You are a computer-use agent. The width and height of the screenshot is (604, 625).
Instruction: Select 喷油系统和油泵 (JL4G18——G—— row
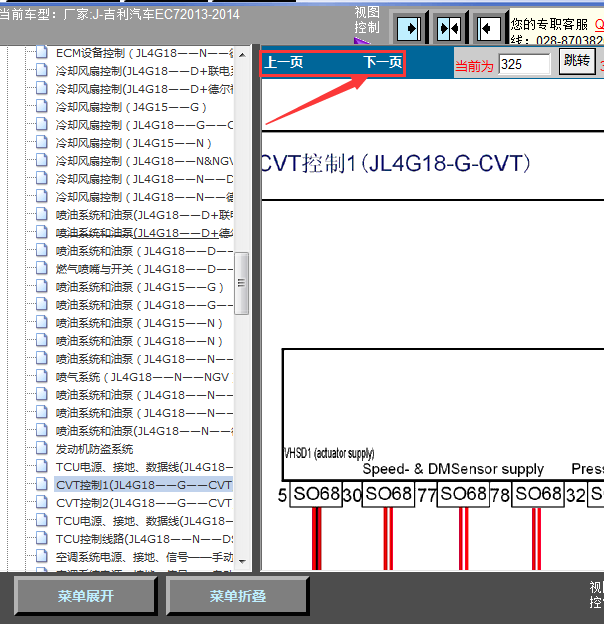click(x=144, y=305)
